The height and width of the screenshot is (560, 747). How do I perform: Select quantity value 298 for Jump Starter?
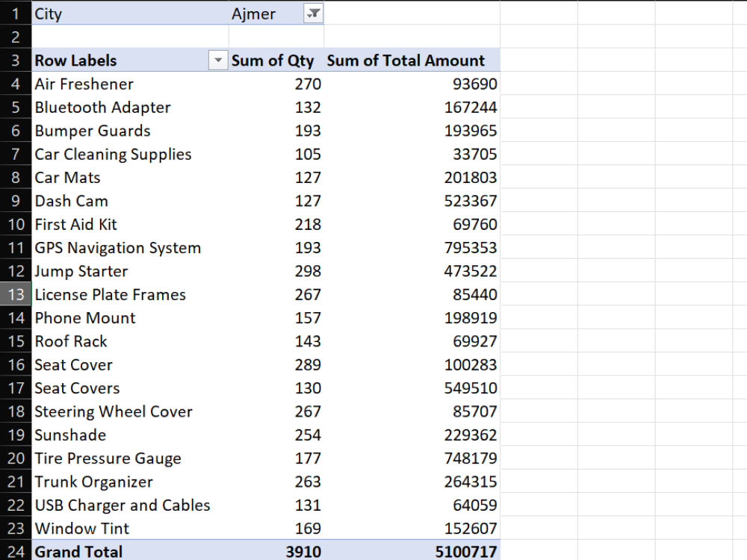(276, 271)
